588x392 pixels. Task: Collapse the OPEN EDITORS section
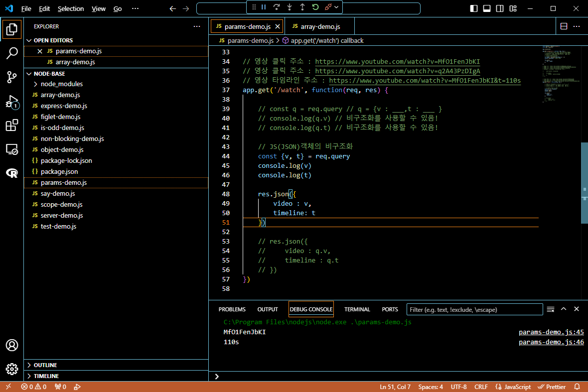tap(116, 40)
